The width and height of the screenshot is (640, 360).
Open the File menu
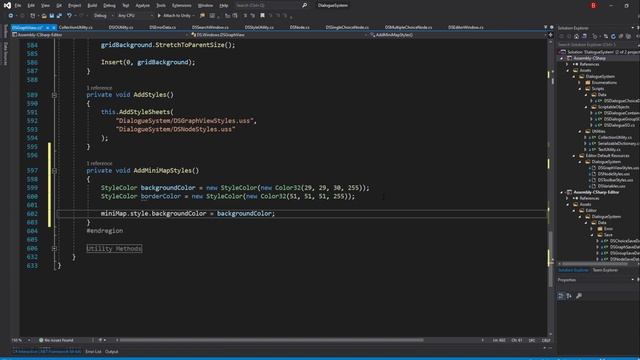pyautogui.click(x=18, y=5)
